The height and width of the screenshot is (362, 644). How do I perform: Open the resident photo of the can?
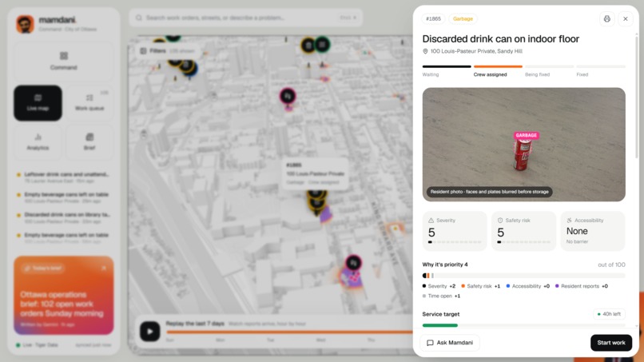pyautogui.click(x=523, y=144)
